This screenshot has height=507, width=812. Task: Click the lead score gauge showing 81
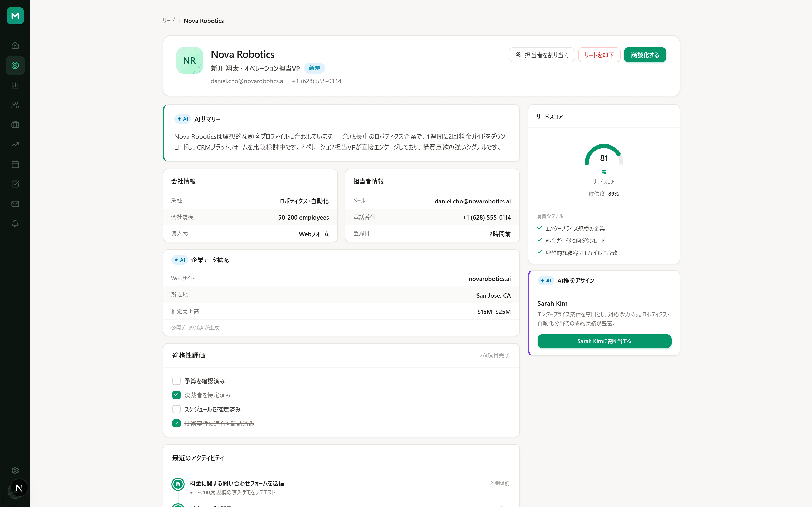pos(604,155)
